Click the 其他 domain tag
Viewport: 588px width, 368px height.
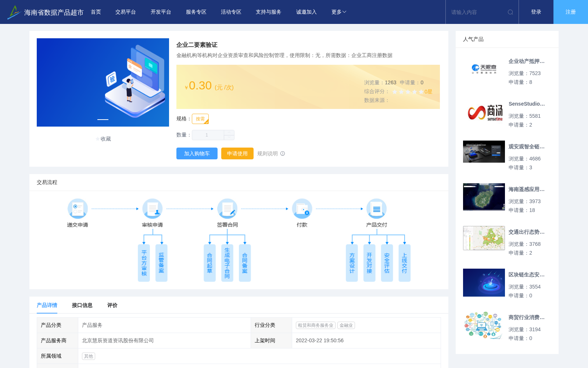click(89, 356)
